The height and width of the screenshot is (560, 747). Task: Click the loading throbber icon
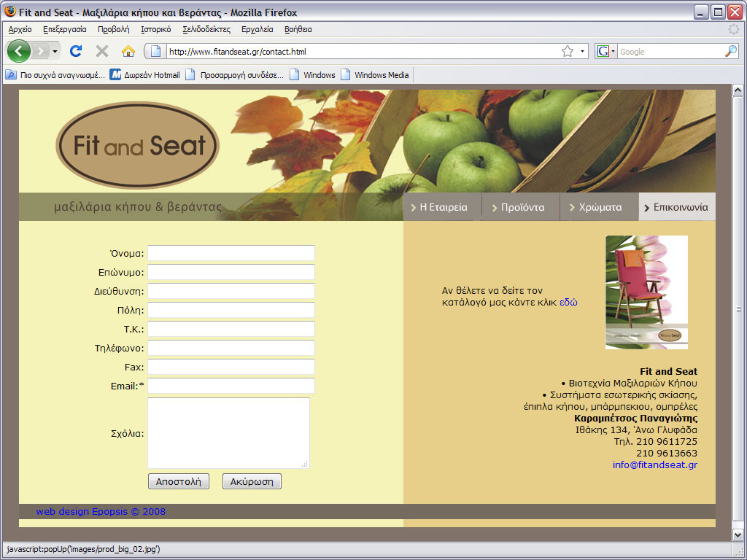(x=734, y=29)
